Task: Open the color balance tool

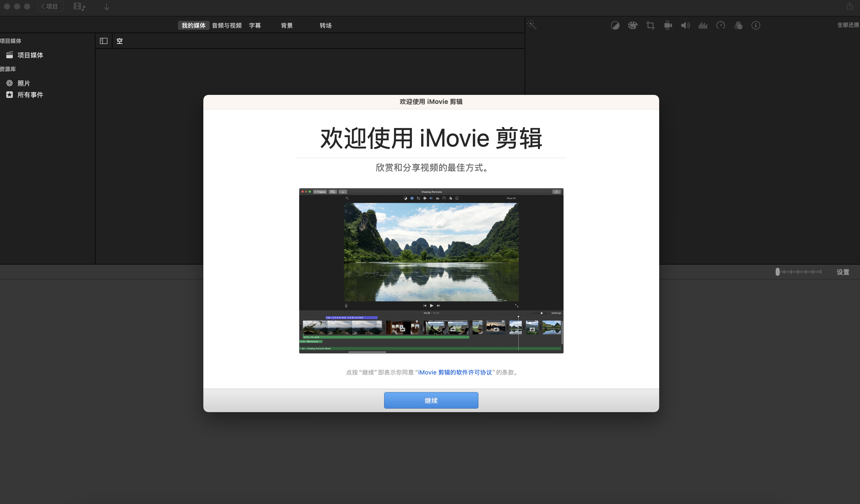Action: click(x=615, y=26)
